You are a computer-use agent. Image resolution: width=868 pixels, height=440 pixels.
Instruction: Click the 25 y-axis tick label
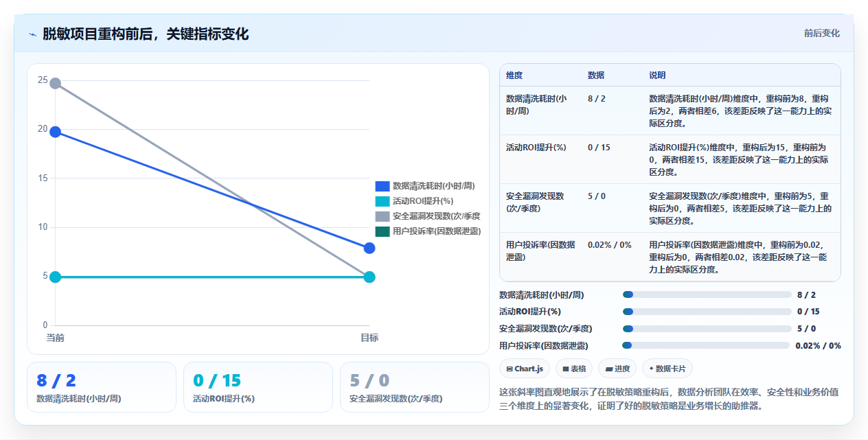pos(43,80)
